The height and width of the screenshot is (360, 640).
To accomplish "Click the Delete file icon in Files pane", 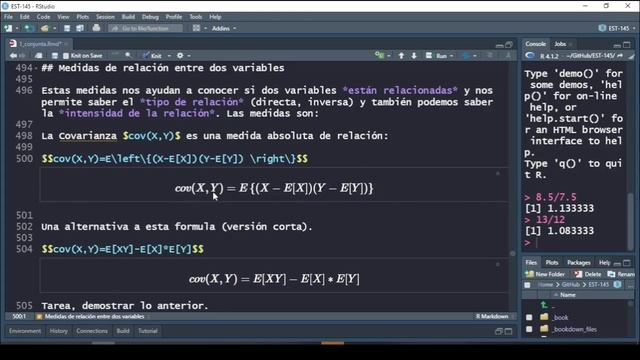I will pos(578,274).
